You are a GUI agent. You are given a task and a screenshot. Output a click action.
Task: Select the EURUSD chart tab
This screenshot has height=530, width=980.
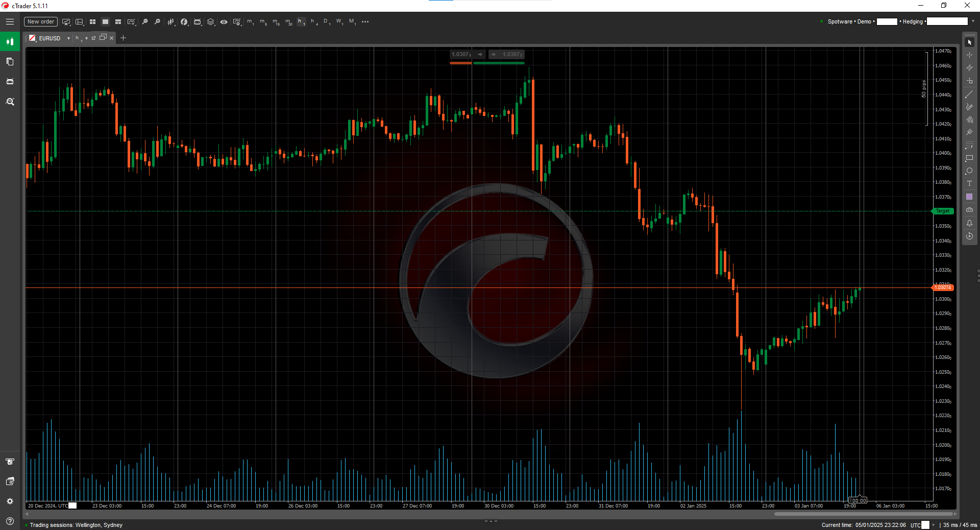pyautogui.click(x=50, y=38)
